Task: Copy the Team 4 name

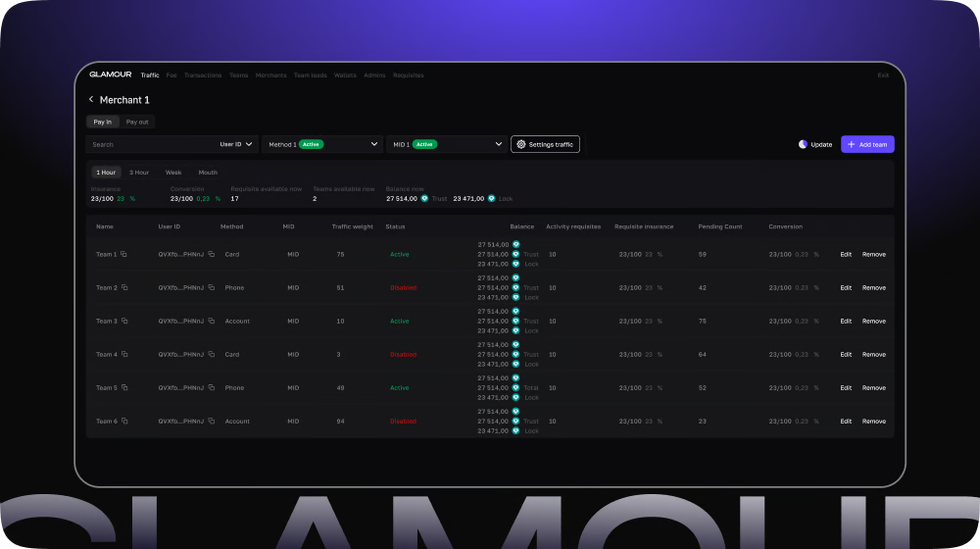Action: [x=124, y=355]
